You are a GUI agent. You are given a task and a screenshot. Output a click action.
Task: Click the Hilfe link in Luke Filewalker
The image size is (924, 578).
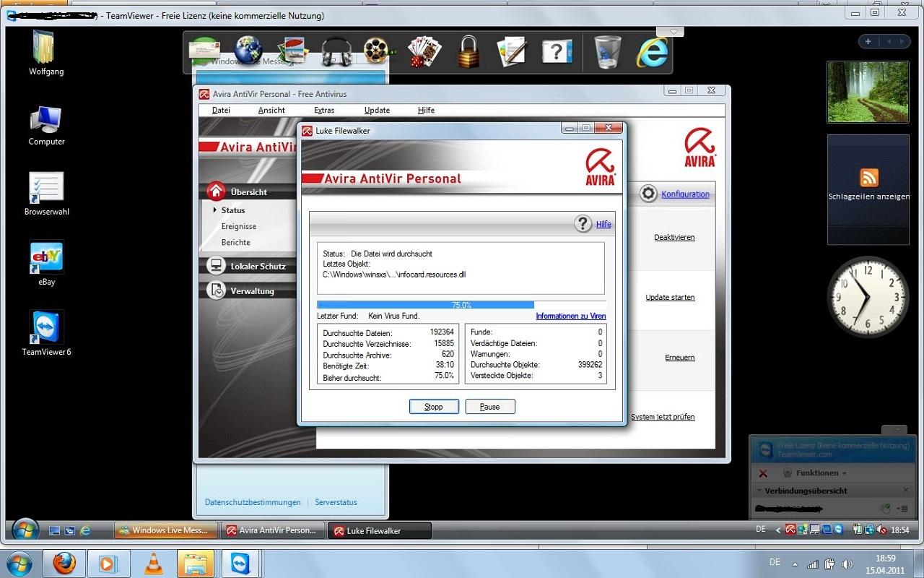[x=603, y=224]
